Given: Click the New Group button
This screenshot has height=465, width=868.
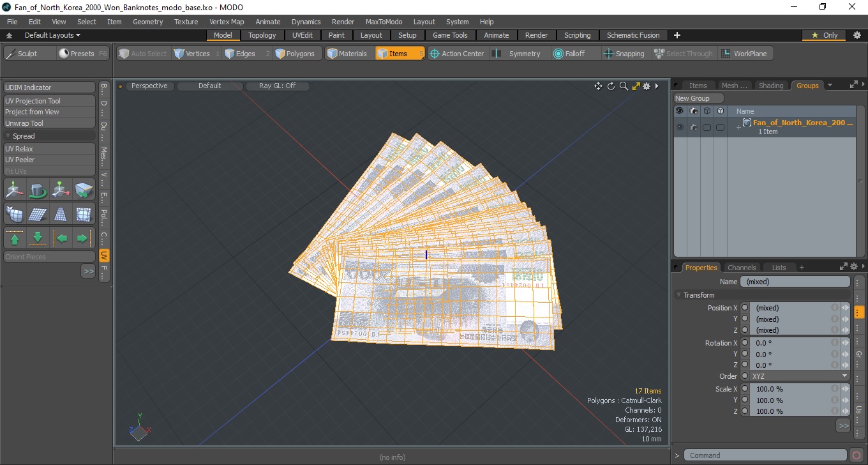Looking at the screenshot, I should click(699, 98).
